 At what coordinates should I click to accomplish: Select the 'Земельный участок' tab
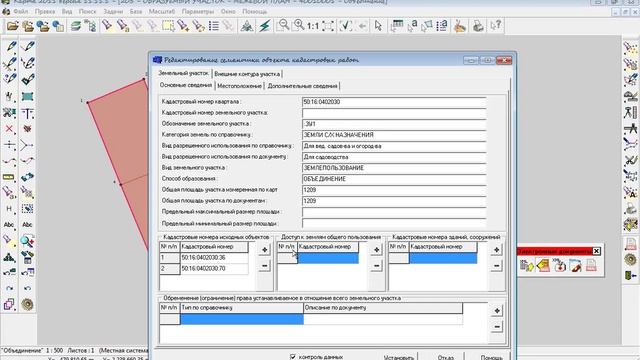(x=184, y=73)
